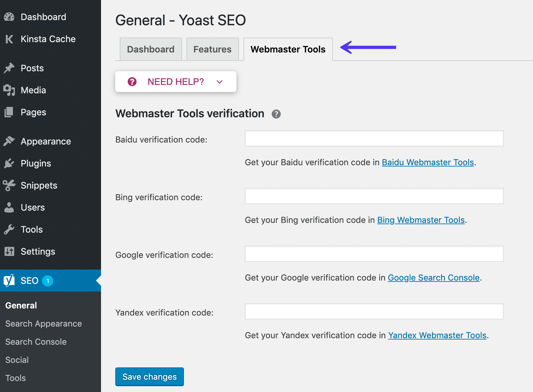Click help icon beside Webmaster Tools verification
The image size is (533, 392).
276,114
